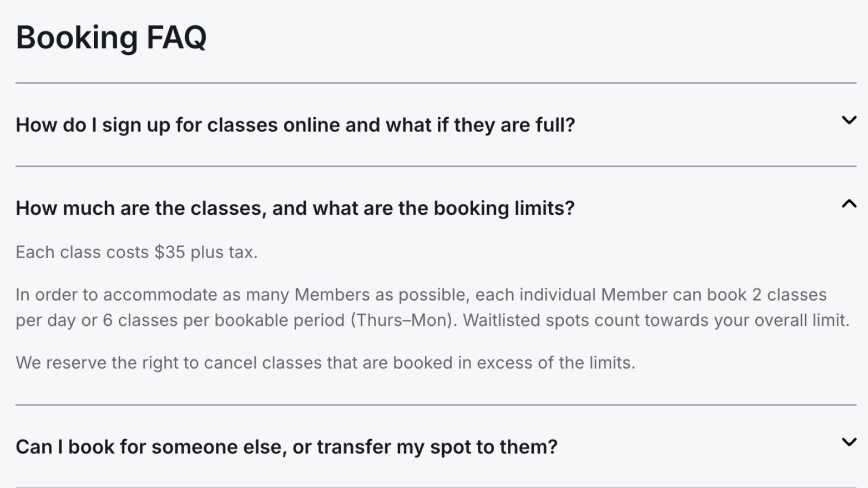Expand the sign up for classes chevron

tap(848, 120)
